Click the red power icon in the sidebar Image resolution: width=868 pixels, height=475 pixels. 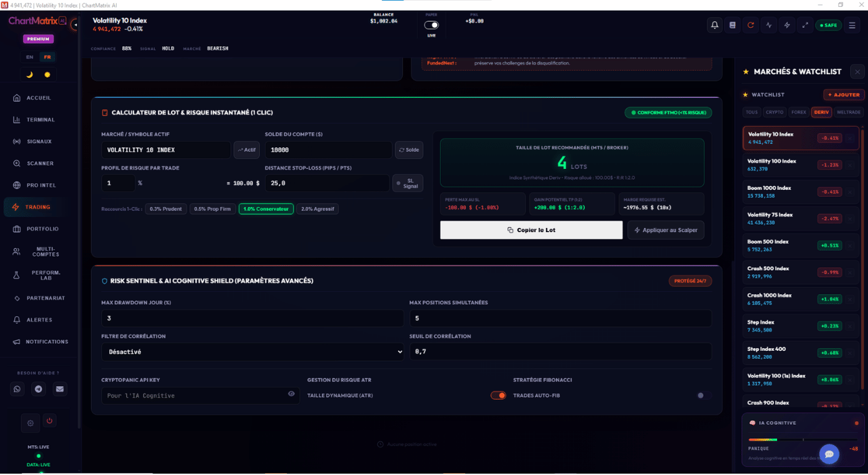pos(50,421)
